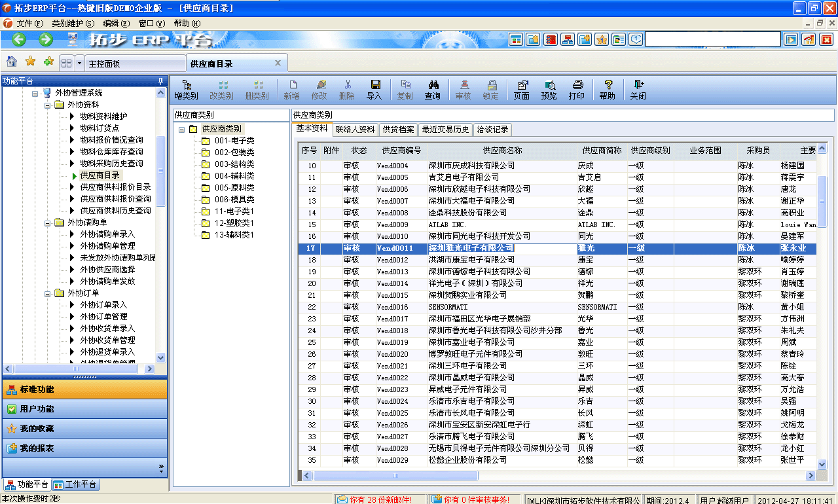This screenshot has width=838, height=504.
Task: Click the 导入 (Import) toolbar icon
Action: (375, 88)
